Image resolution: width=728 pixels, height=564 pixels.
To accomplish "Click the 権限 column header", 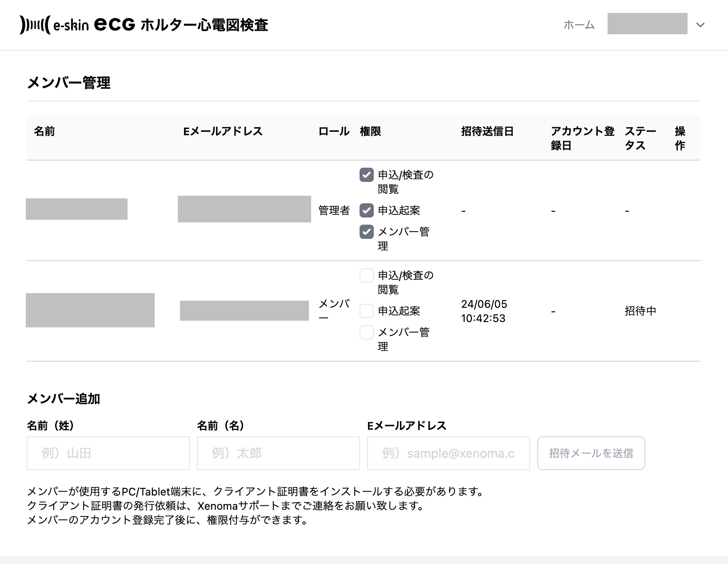I will (x=370, y=131).
